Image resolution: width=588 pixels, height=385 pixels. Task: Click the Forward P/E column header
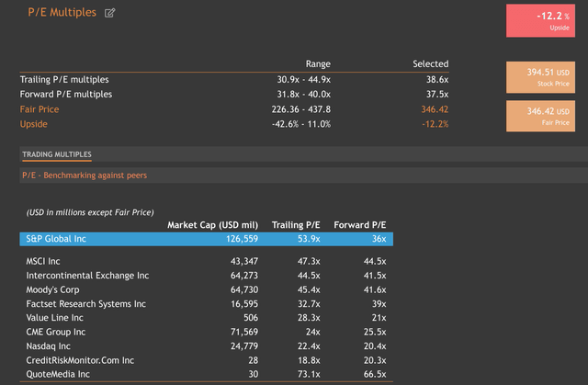360,225
